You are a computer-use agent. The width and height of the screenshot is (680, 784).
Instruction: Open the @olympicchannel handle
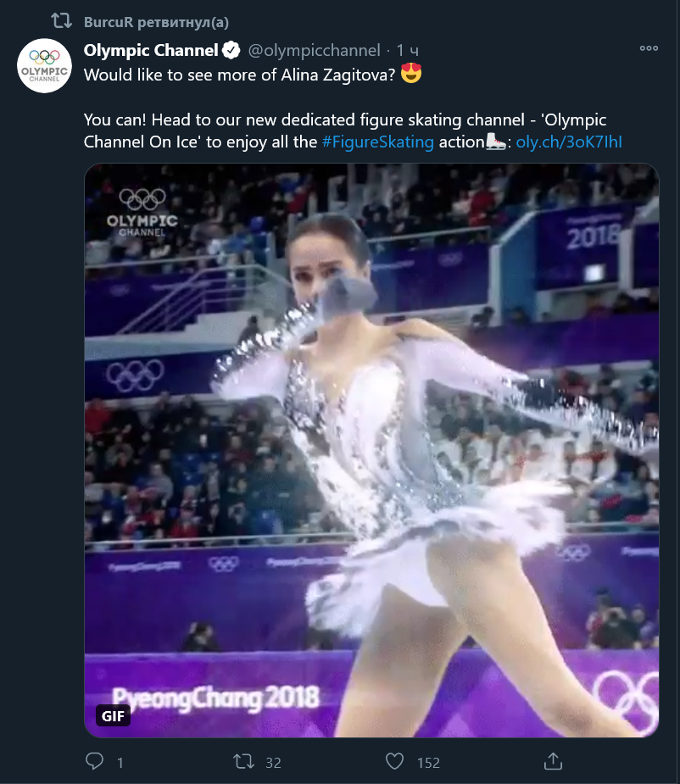pyautogui.click(x=314, y=51)
